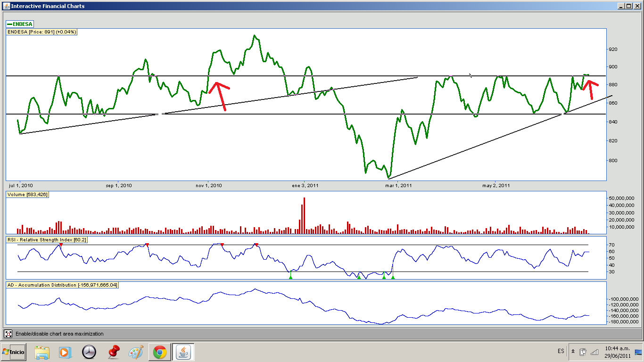Click the 840 price axis value
Screen dimensions: 644x362
pyautogui.click(x=613, y=122)
